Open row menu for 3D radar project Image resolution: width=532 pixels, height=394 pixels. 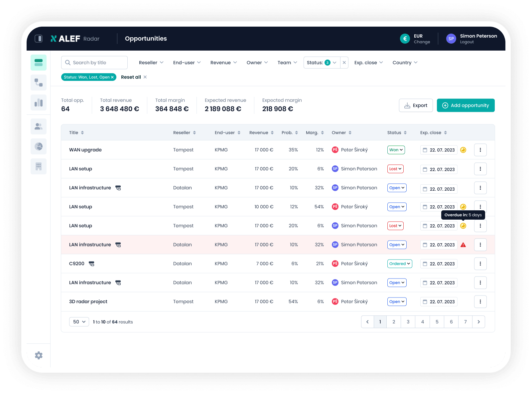point(480,301)
